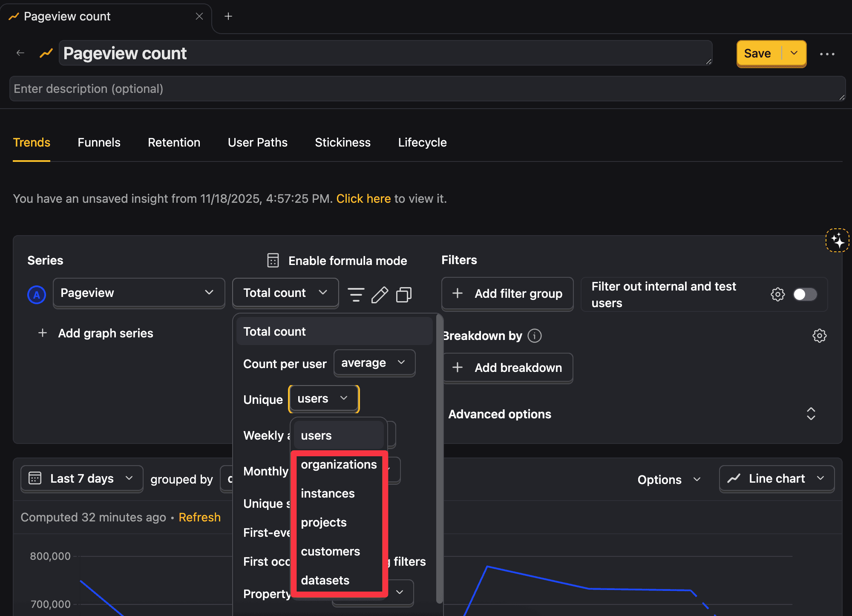
Task: Open the average dropdown for Count per user
Action: (x=374, y=363)
